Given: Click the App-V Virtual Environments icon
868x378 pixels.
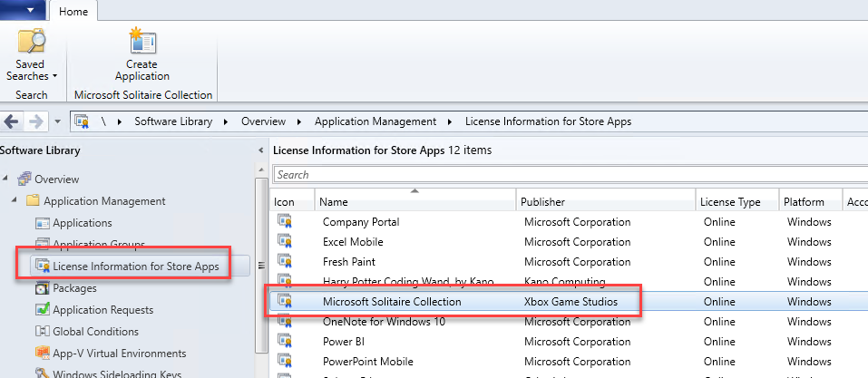Looking at the screenshot, I should (43, 354).
